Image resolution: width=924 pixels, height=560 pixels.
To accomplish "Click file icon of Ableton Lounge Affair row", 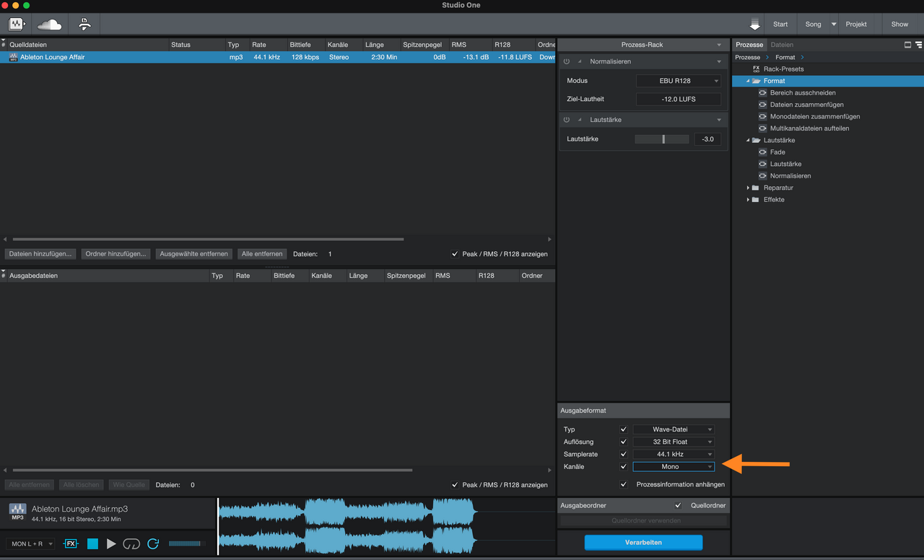I will pos(13,57).
